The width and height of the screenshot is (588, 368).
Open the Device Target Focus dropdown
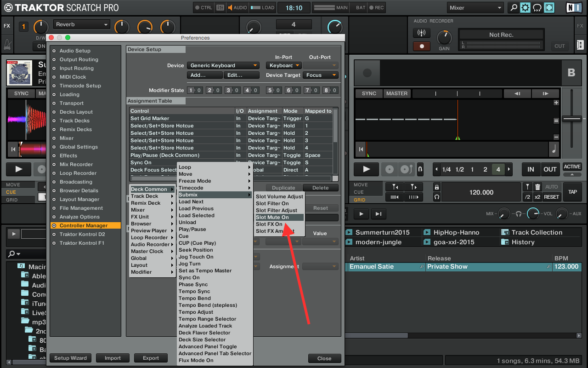(x=321, y=75)
